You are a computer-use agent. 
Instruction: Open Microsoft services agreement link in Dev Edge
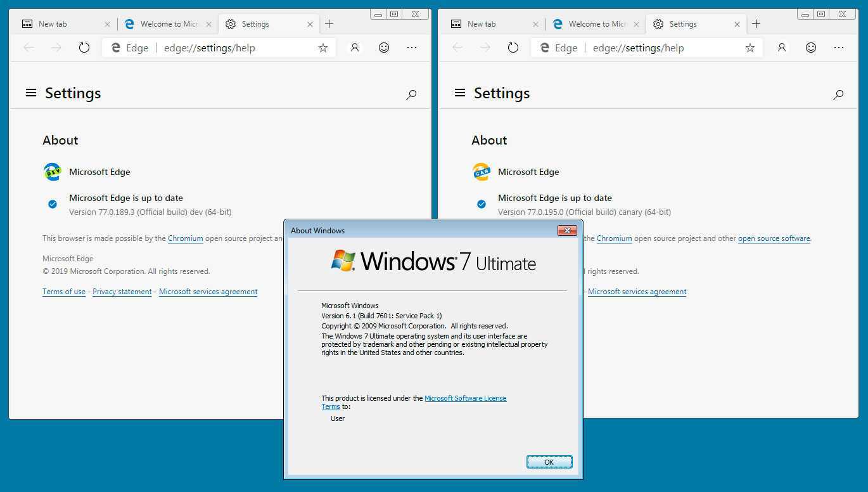point(208,292)
